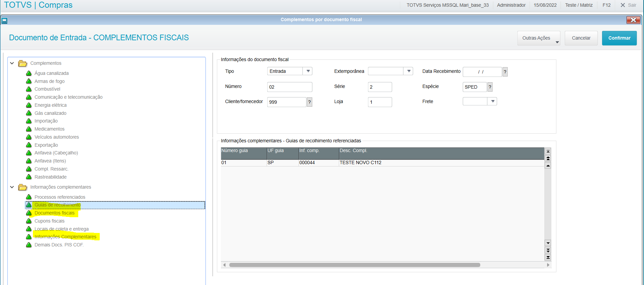Select Guias de recolhimento tree item

click(x=57, y=205)
